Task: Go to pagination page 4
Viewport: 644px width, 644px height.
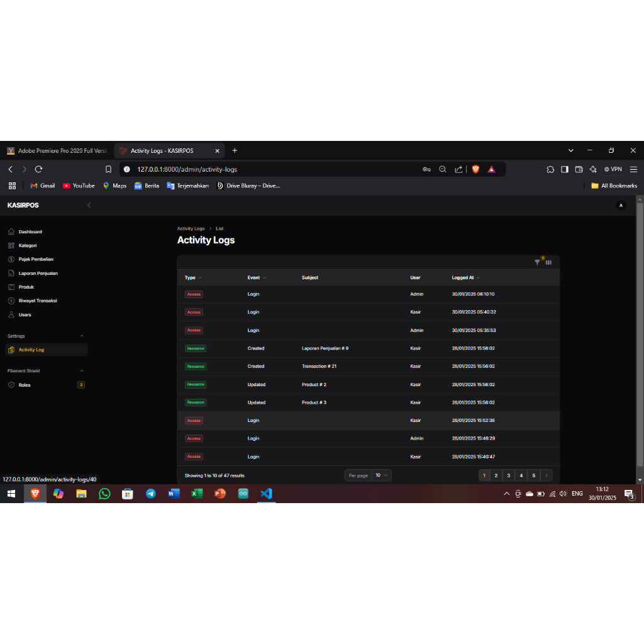Action: click(x=521, y=475)
